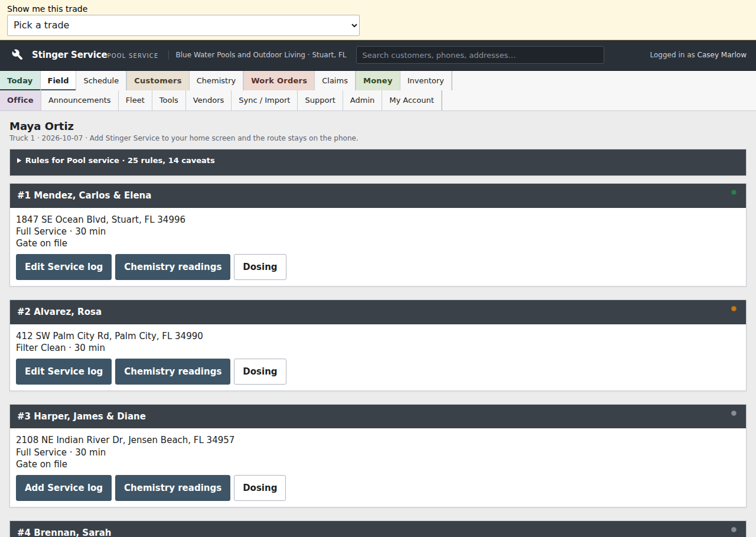This screenshot has height=537, width=756.
Task: Expand Rules for Pool service section
Action: [378, 161]
